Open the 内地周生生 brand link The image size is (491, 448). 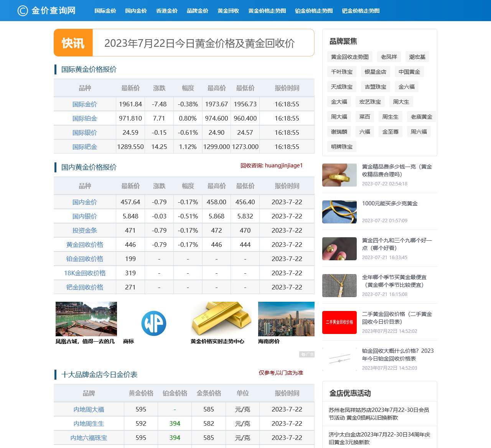point(89,423)
